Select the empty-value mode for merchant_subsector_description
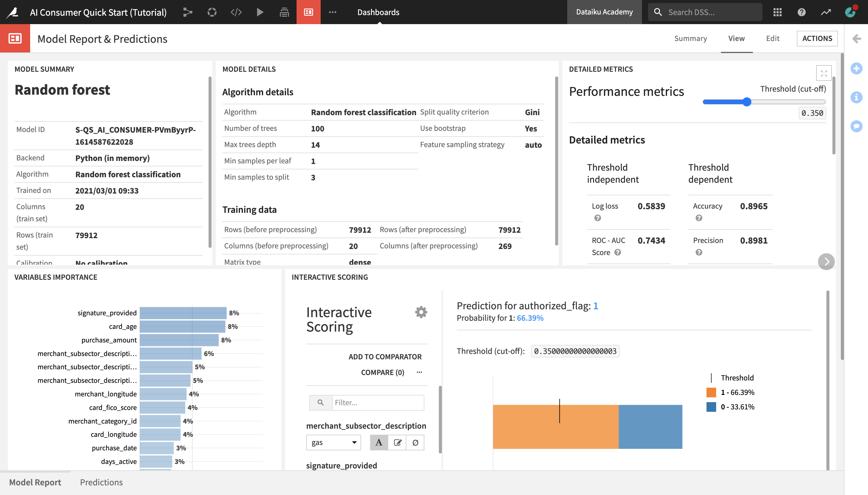 point(415,442)
